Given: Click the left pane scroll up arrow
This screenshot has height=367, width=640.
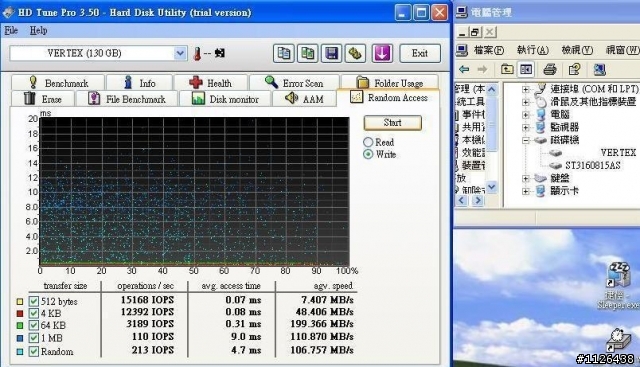Looking at the screenshot, I should (x=492, y=89).
